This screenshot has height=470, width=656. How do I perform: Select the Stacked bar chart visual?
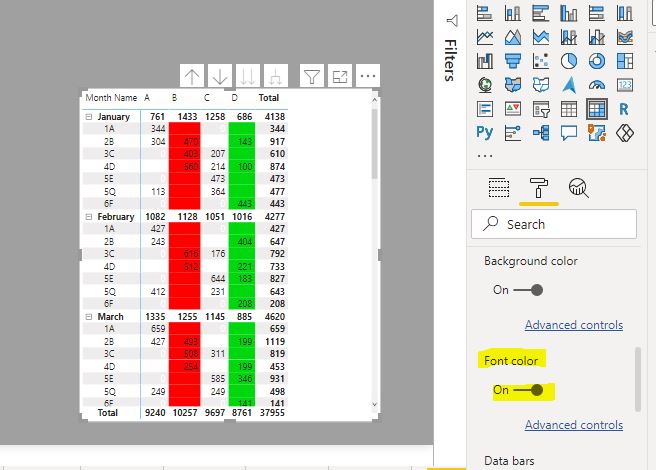tap(485, 13)
